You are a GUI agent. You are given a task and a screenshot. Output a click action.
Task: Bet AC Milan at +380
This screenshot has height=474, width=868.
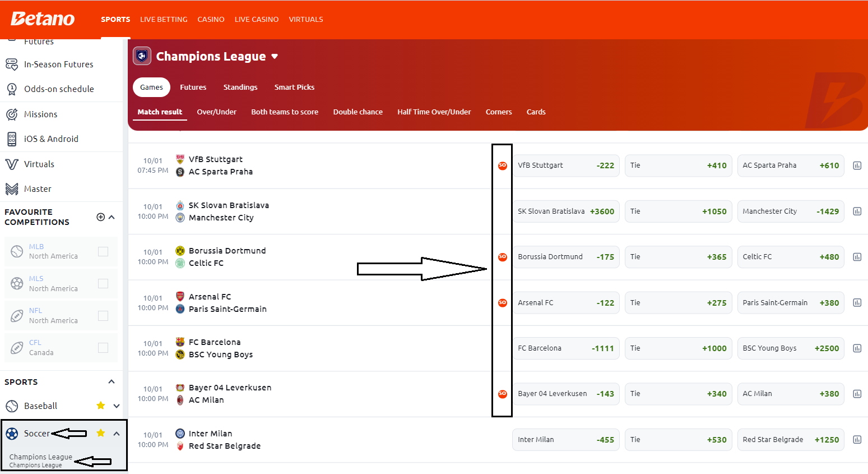click(x=791, y=394)
